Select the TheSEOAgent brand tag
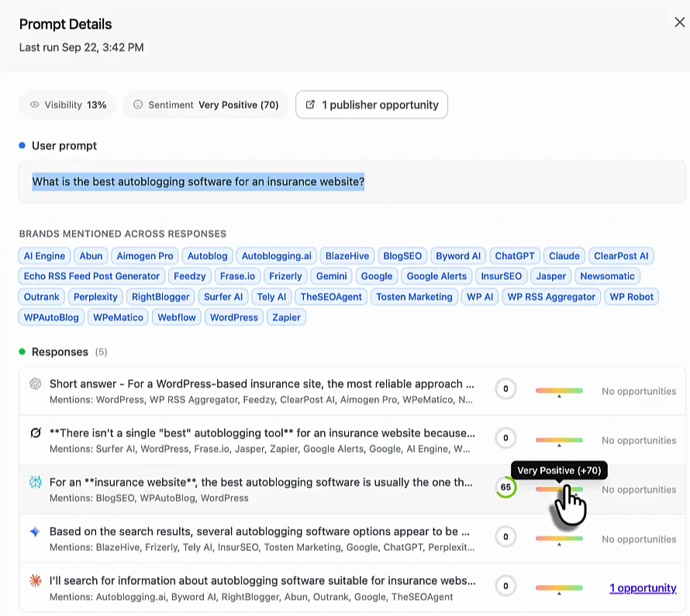The height and width of the screenshot is (616, 690). coord(331,297)
